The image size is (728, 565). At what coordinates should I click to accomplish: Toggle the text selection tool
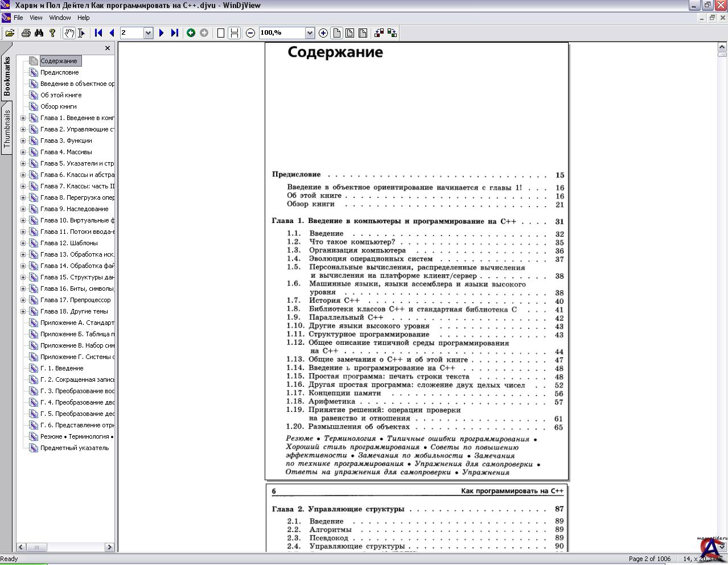click(81, 33)
